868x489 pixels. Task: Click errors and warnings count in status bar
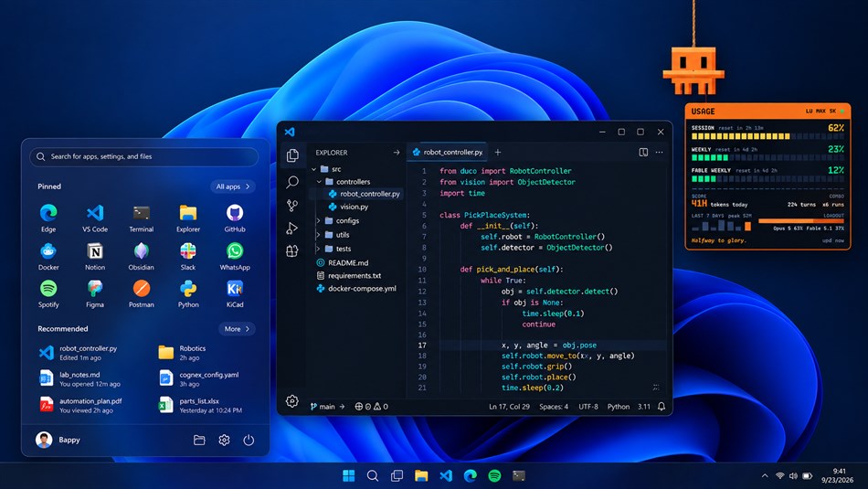(372, 407)
